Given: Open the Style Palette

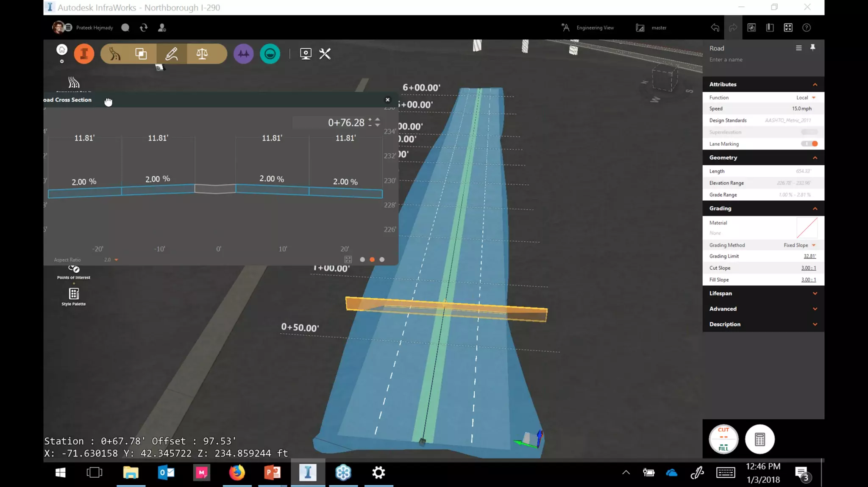Looking at the screenshot, I should coord(74,297).
